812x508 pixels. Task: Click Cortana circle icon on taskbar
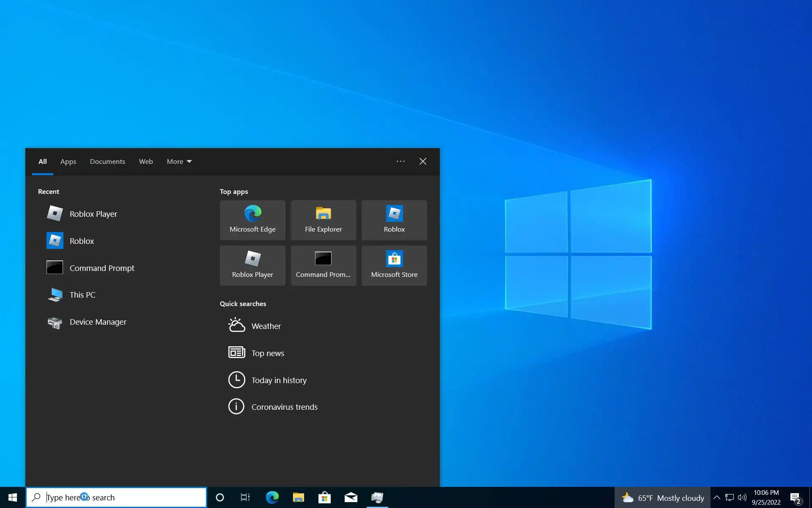click(220, 497)
